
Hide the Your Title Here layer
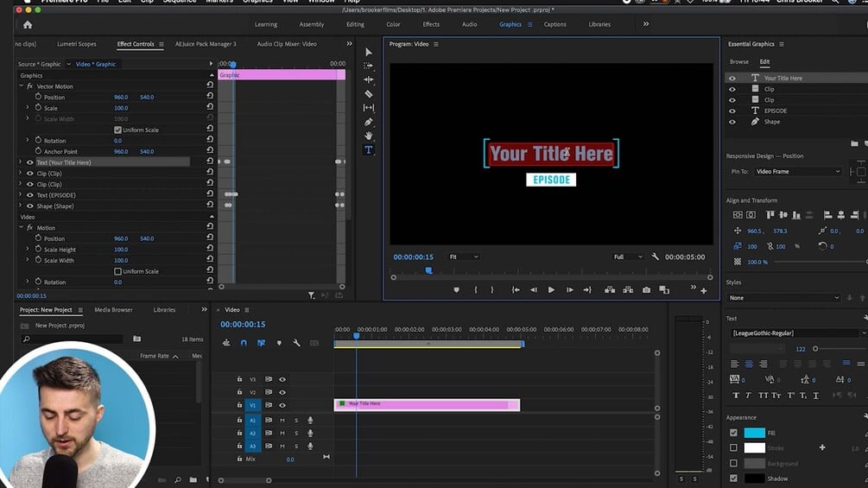pos(732,78)
